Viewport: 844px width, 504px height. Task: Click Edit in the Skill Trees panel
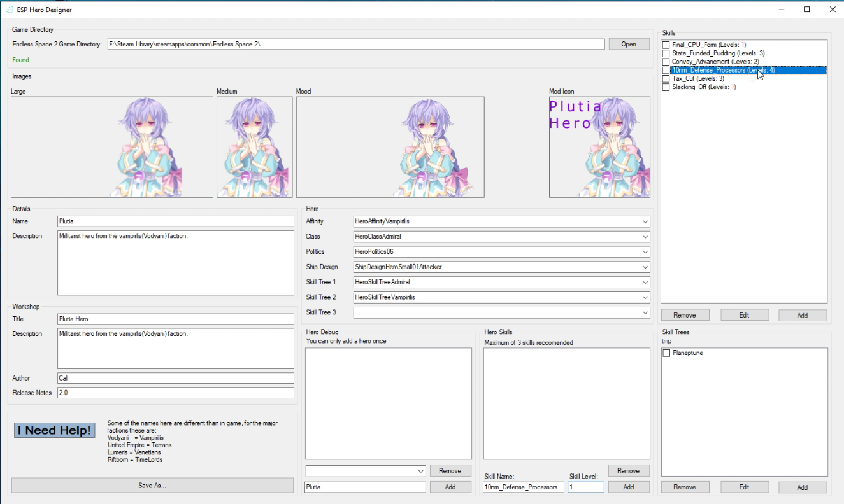pos(745,487)
